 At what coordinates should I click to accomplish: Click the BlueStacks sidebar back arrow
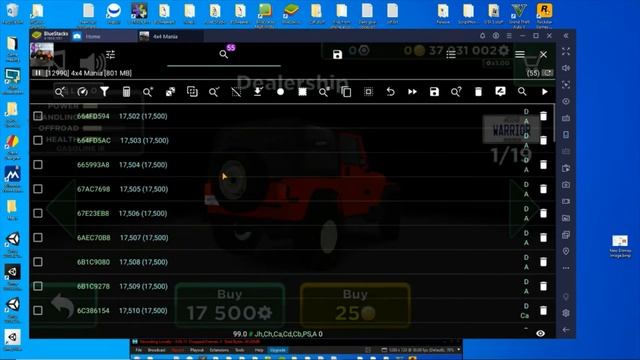(566, 330)
